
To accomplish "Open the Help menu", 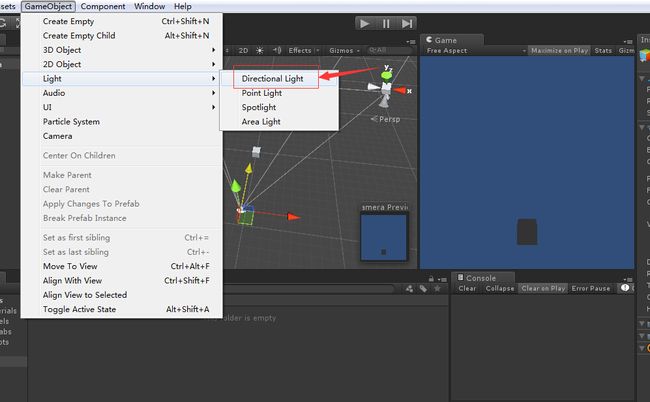I will coord(182,6).
